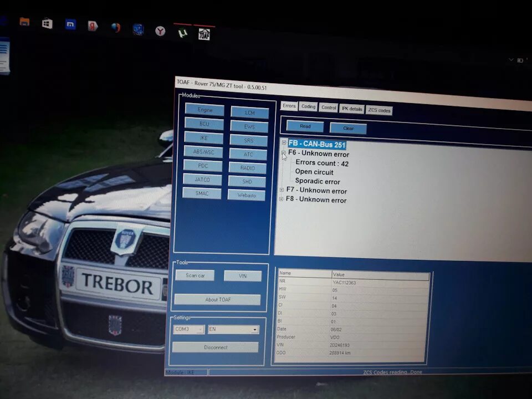Click the Clear errors button
Screen dimensions: 532x399
pyautogui.click(x=348, y=128)
